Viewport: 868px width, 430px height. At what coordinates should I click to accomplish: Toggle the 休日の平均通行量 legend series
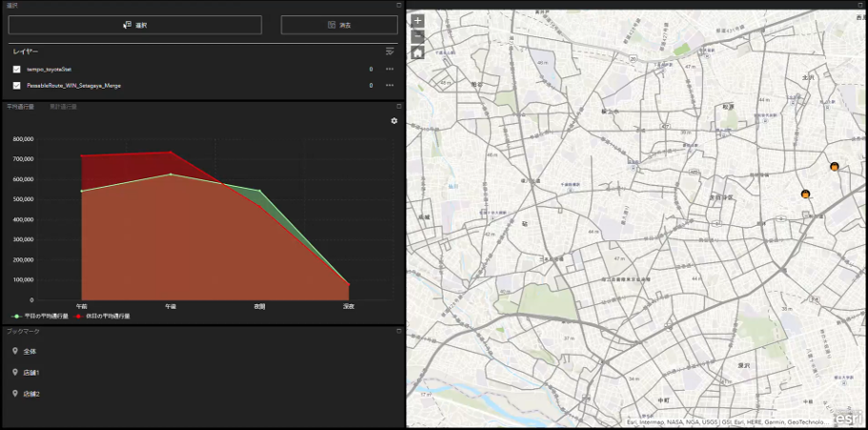(101, 317)
